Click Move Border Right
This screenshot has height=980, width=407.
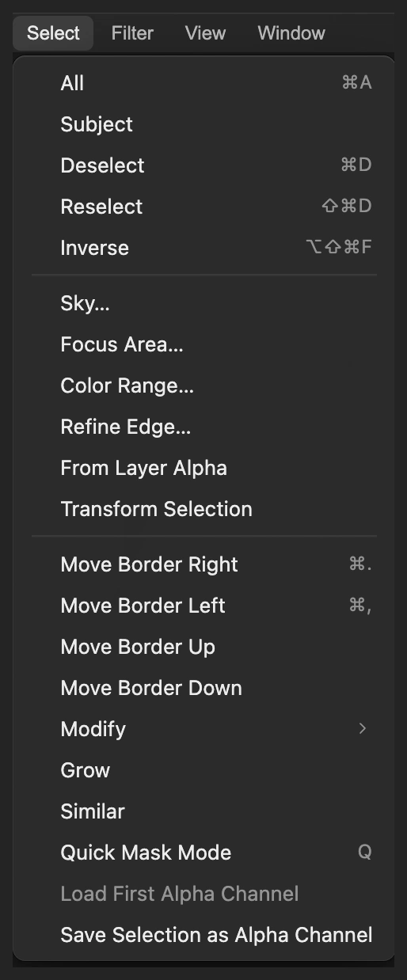pos(204,564)
